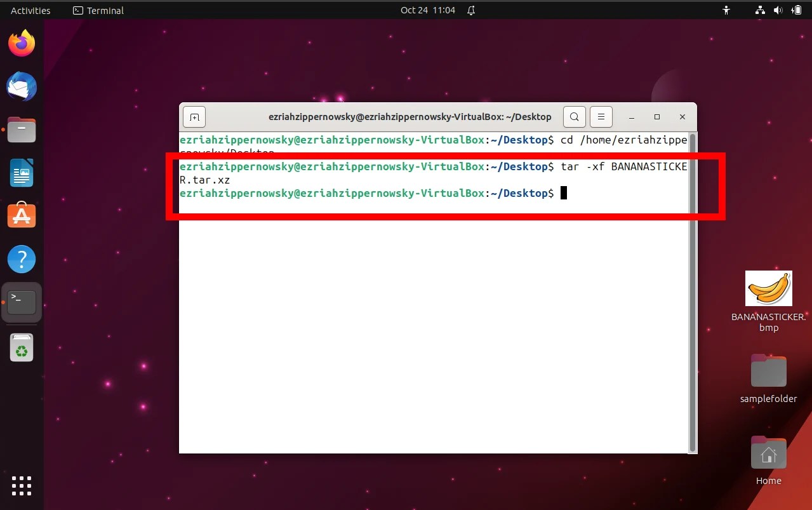Open Ubuntu Software from the dock

tap(21, 215)
